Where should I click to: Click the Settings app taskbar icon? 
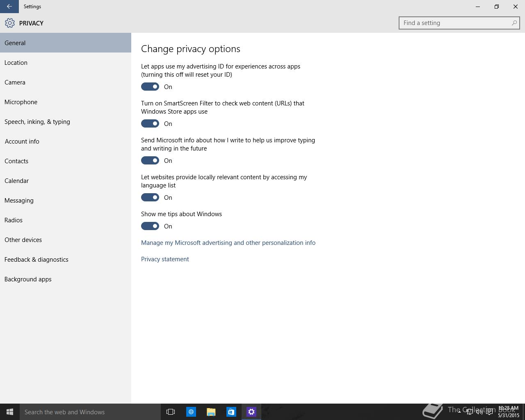251,412
